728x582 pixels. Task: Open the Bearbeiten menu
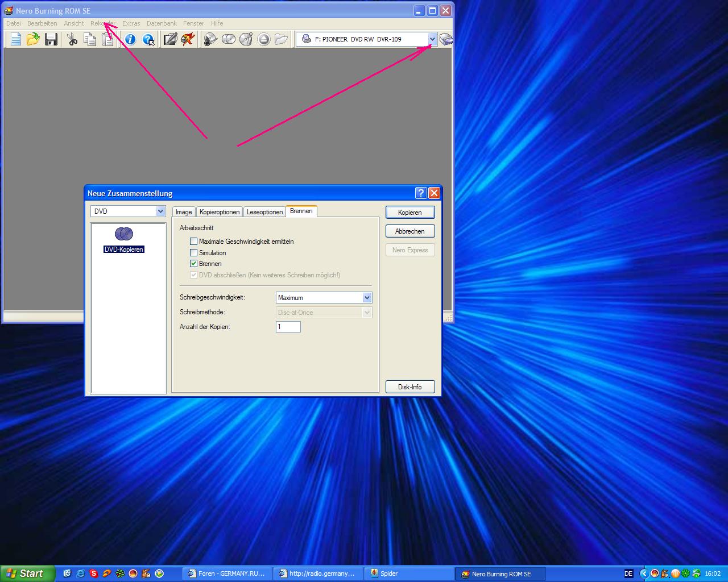tap(42, 23)
